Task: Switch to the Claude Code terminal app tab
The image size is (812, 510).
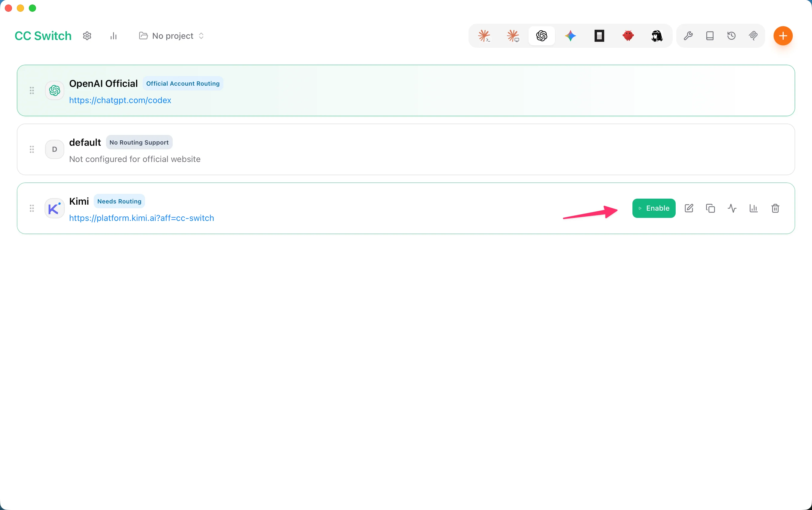Action: [x=484, y=36]
